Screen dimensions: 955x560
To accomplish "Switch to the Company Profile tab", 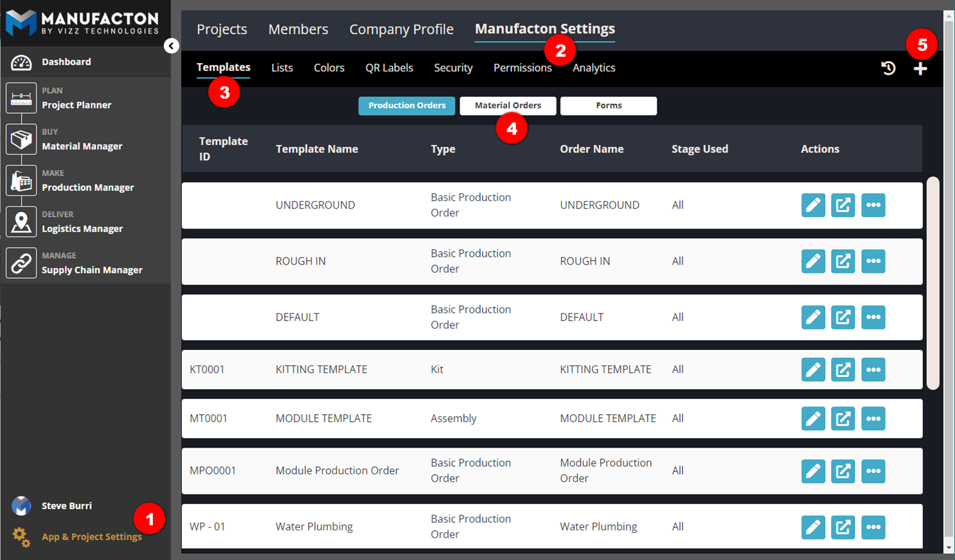I will [x=401, y=30].
